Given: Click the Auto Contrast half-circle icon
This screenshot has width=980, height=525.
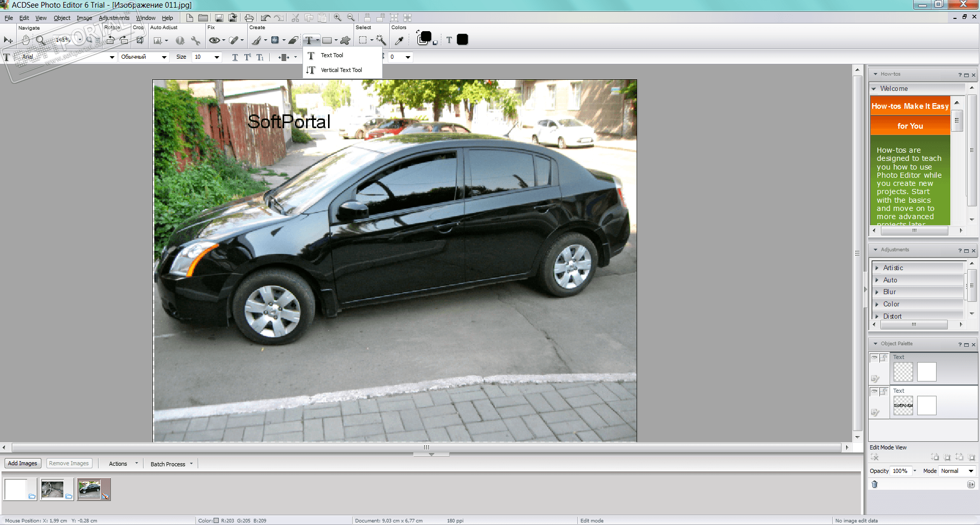Looking at the screenshot, I should tap(180, 40).
